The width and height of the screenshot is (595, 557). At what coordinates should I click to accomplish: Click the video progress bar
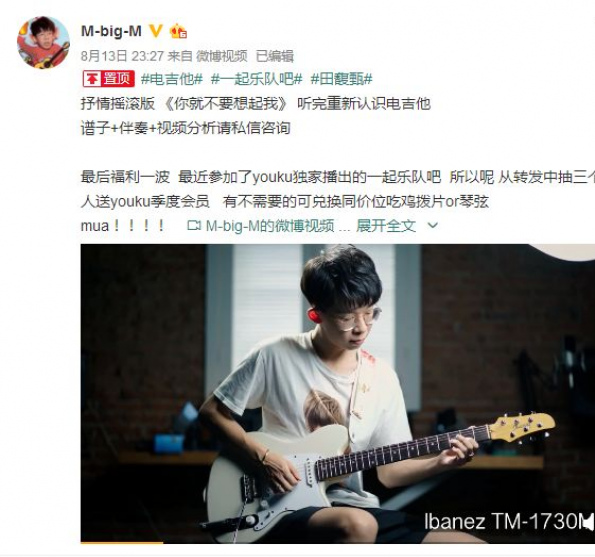pyautogui.click(x=338, y=543)
